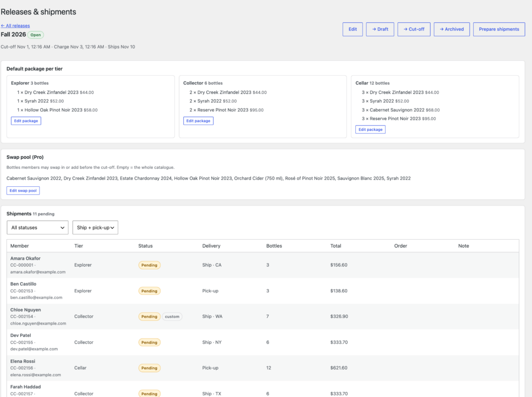The height and width of the screenshot is (397, 532).
Task: Click total $138.60
Action: pyautogui.click(x=339, y=291)
